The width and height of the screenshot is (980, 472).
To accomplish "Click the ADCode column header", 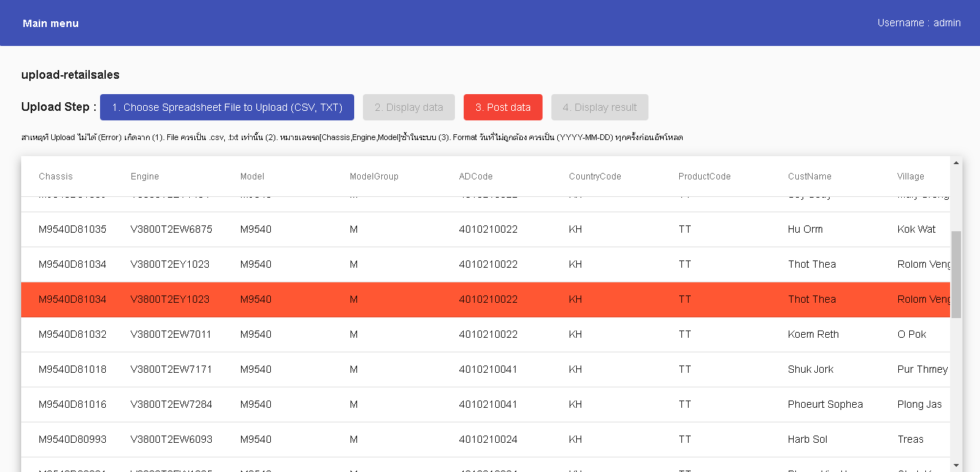I will (475, 176).
